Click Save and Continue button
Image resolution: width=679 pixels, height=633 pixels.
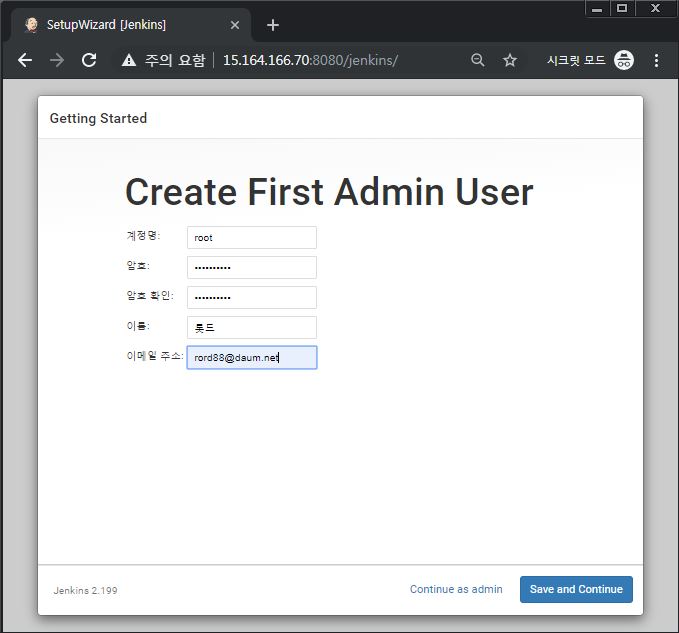(576, 589)
